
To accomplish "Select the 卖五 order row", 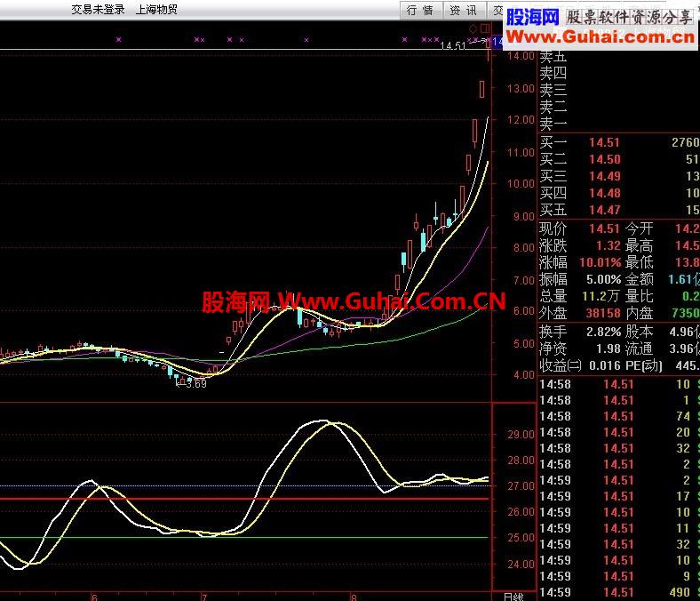I will click(x=619, y=57).
